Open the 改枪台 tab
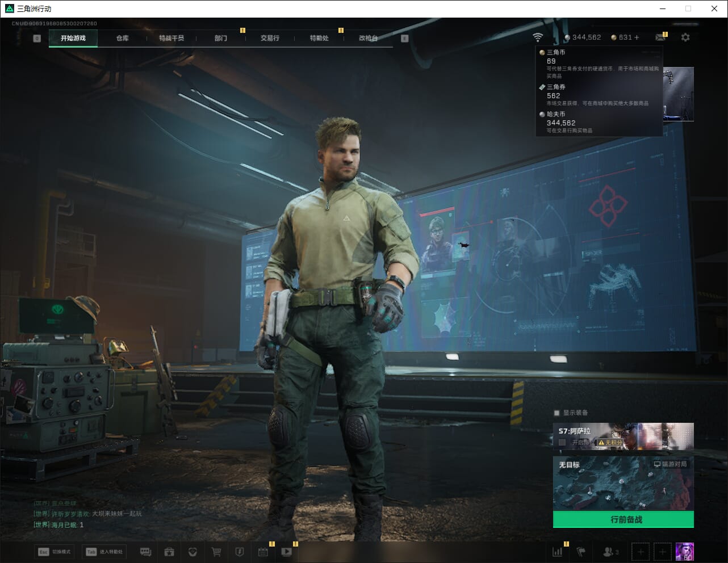728x563 pixels. 368,38
